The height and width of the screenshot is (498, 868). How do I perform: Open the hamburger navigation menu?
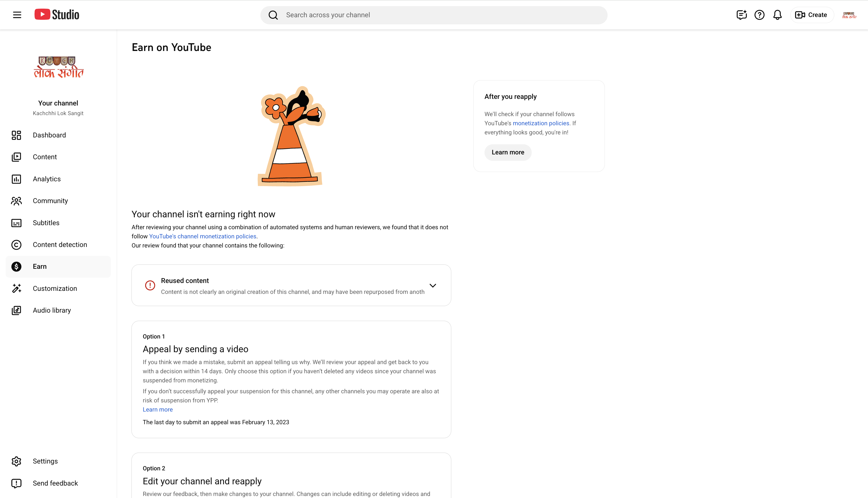point(17,15)
